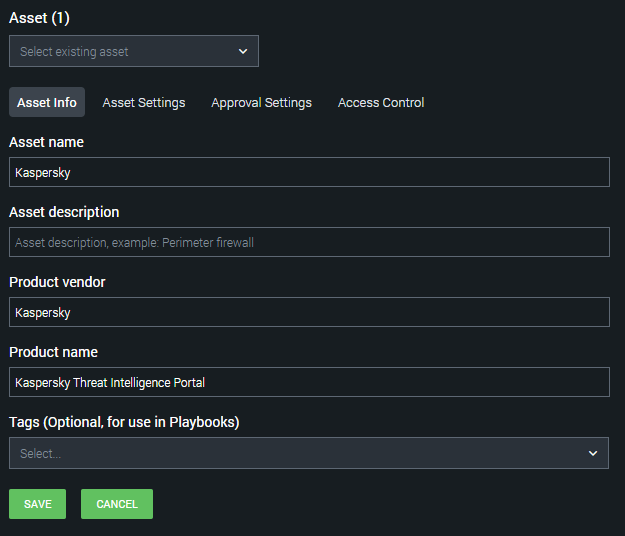Open the Asset Settings tab
The image size is (625, 536).
(x=144, y=102)
